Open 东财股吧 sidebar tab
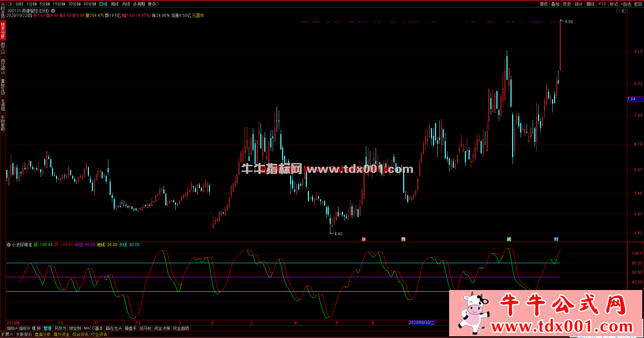The image size is (644, 338). [3, 123]
